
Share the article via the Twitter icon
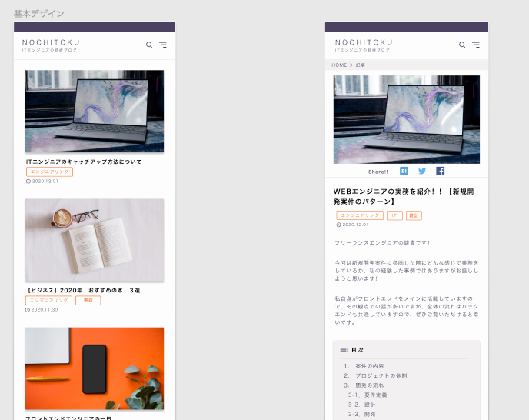tap(422, 172)
